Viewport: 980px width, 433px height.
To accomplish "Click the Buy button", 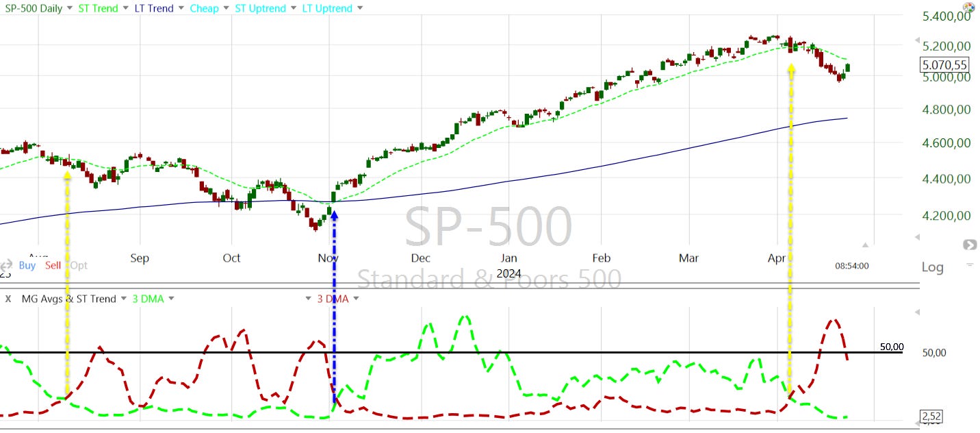I will [27, 265].
